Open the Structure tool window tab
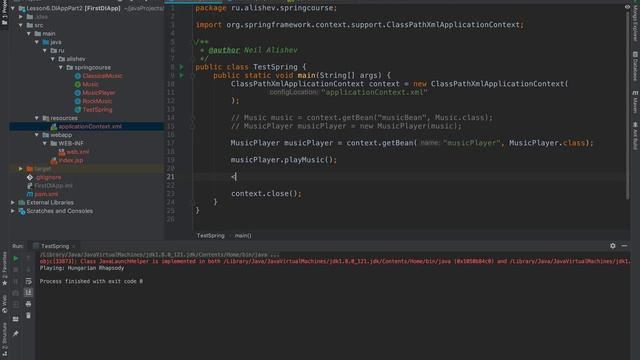This screenshot has height=360, width=640. coord(4,340)
